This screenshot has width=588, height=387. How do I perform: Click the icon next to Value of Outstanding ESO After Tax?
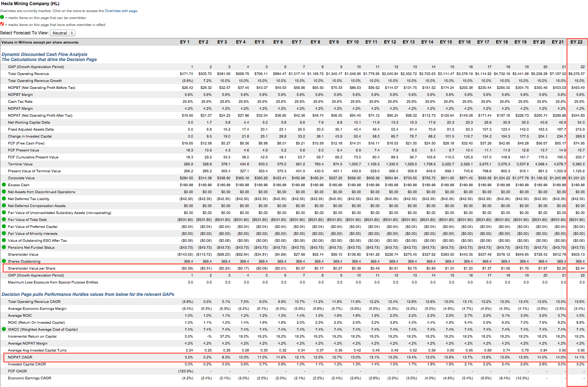tap(4, 241)
